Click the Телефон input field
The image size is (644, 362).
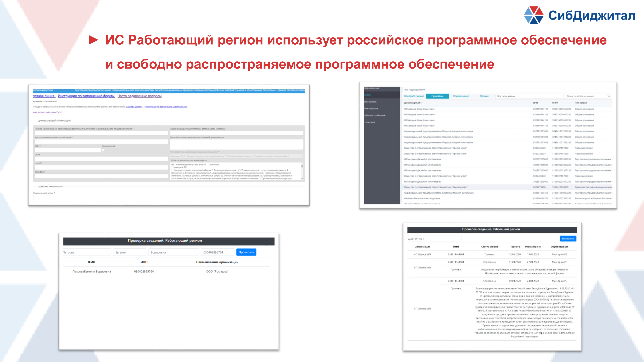pos(101,176)
